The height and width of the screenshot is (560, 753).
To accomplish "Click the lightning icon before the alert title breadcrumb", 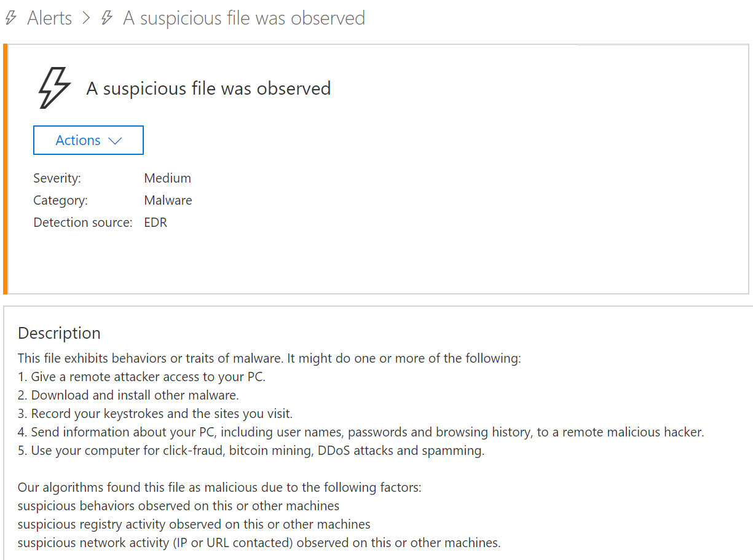I will 106,18.
